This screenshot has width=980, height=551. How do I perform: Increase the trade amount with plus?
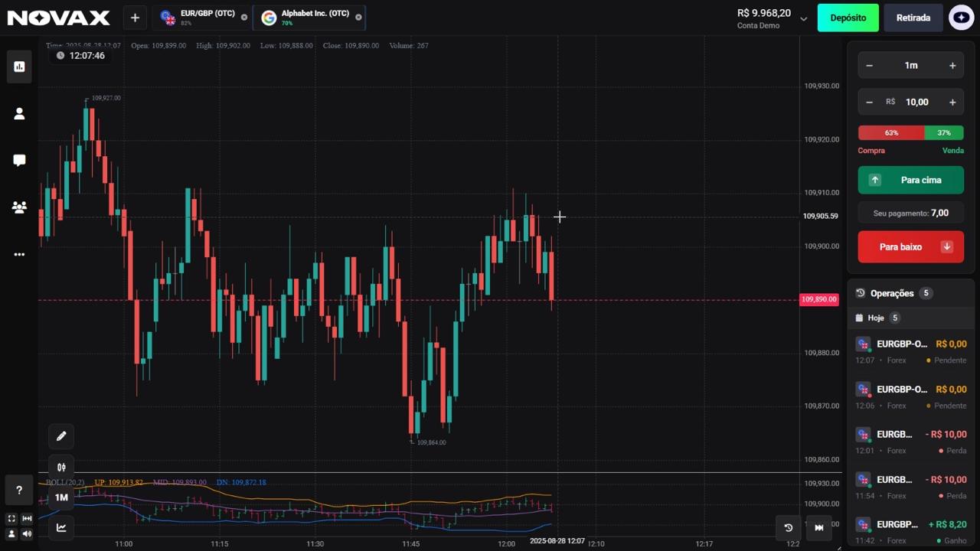pyautogui.click(x=952, y=103)
